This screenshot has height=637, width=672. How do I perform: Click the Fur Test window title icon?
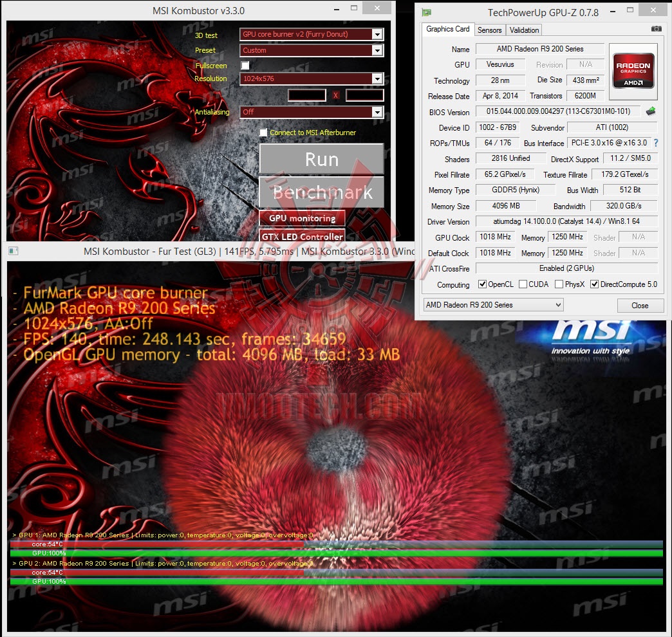click(14, 251)
